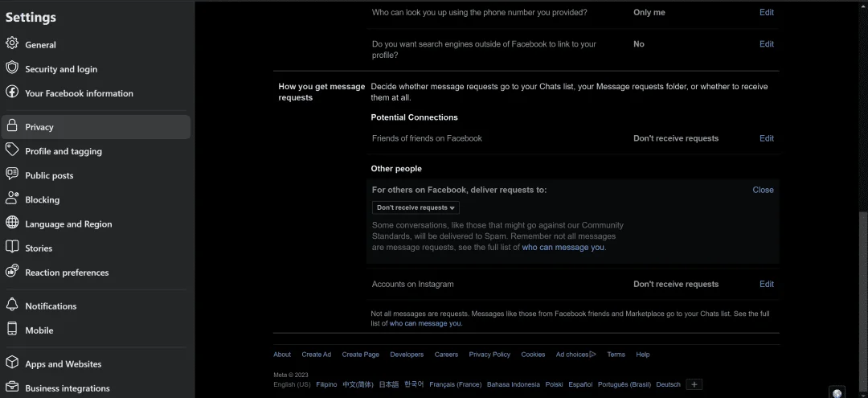Click the Profile and tagging tag icon
Viewport: 868px width, 398px height.
click(12, 150)
